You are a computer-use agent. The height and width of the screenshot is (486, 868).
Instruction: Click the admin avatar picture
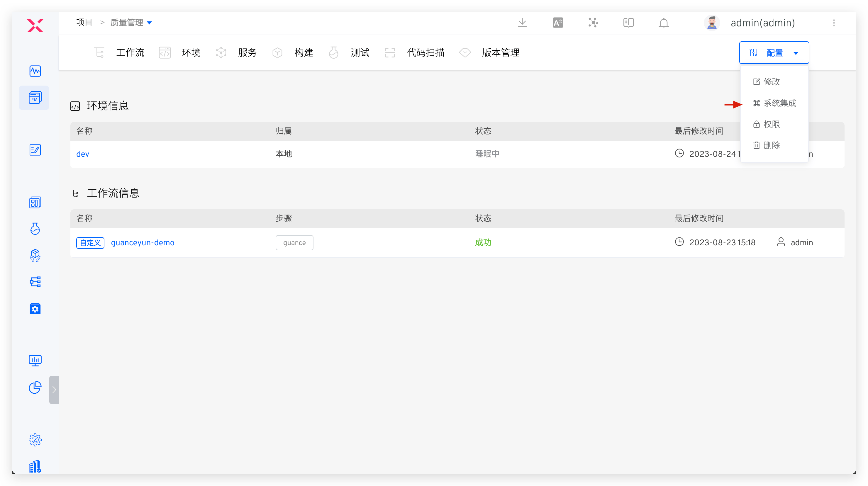712,23
